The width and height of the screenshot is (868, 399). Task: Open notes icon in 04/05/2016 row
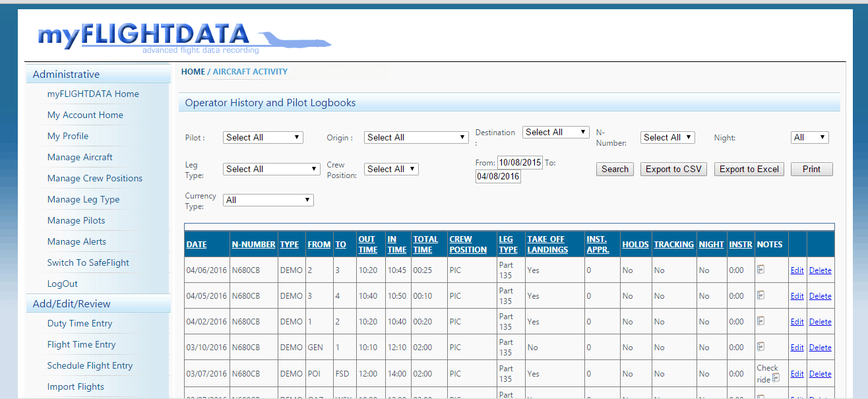point(760,295)
